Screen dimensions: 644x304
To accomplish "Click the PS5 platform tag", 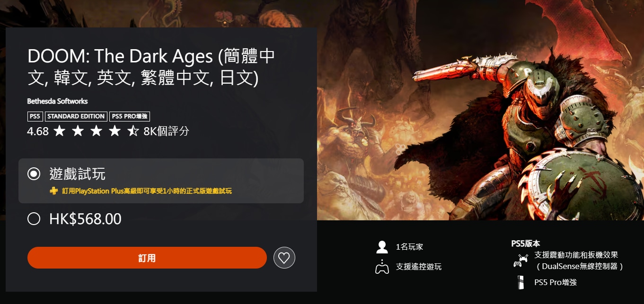I will click(x=35, y=116).
